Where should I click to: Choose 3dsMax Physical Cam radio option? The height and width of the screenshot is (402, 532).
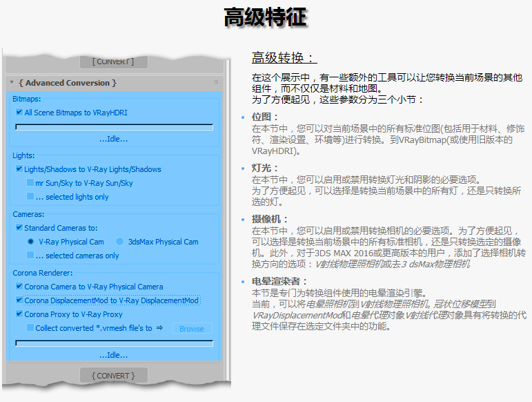(x=120, y=242)
